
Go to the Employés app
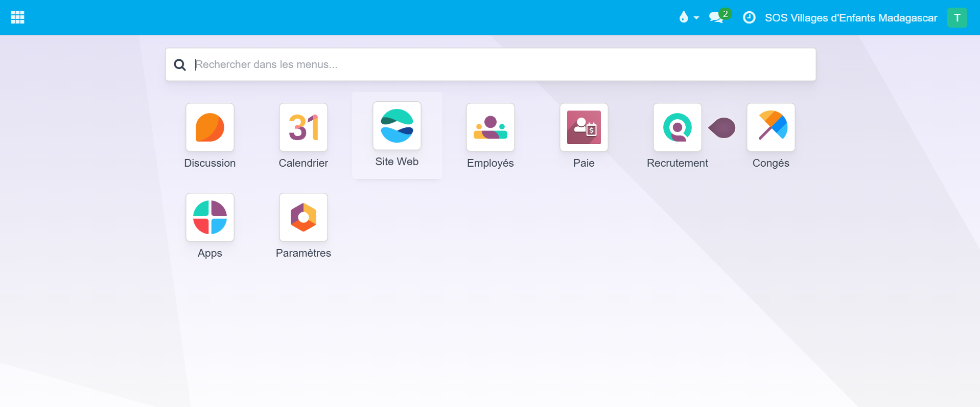pos(491,127)
